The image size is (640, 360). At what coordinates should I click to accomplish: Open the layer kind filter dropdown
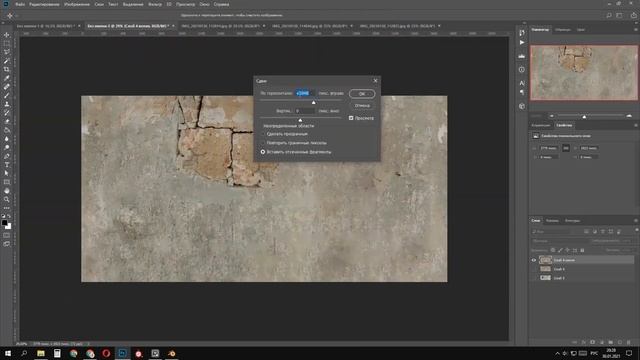(x=551, y=231)
